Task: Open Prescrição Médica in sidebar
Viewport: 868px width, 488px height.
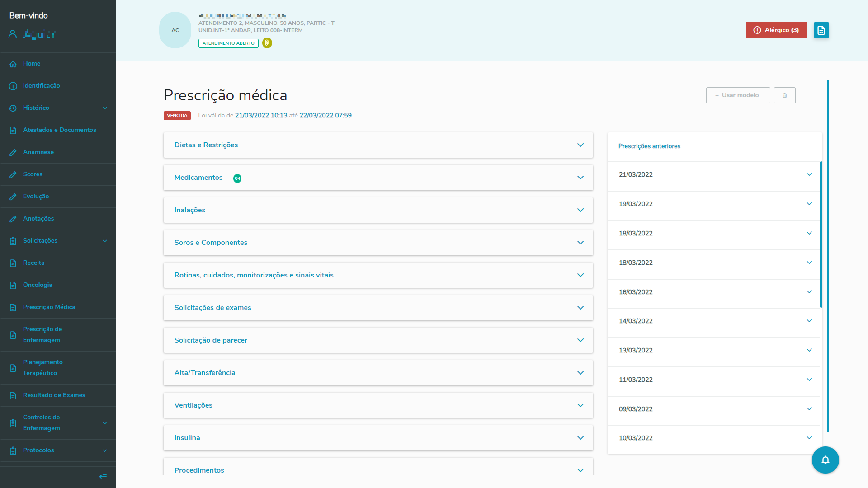Action: [x=49, y=307]
